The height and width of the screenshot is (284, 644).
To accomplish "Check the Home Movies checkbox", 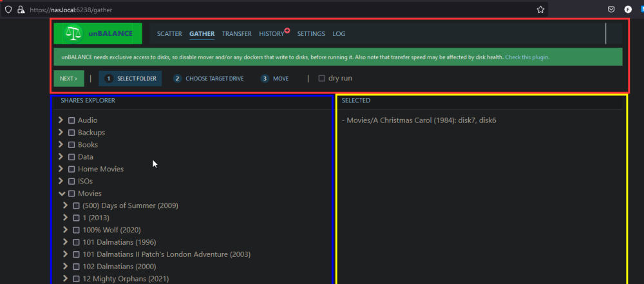I will pyautogui.click(x=71, y=169).
